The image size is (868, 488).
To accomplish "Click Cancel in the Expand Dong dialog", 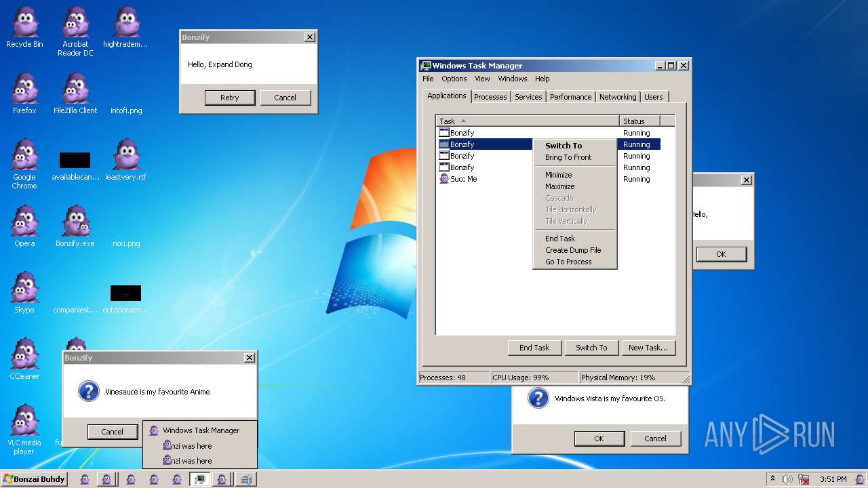I will [285, 98].
